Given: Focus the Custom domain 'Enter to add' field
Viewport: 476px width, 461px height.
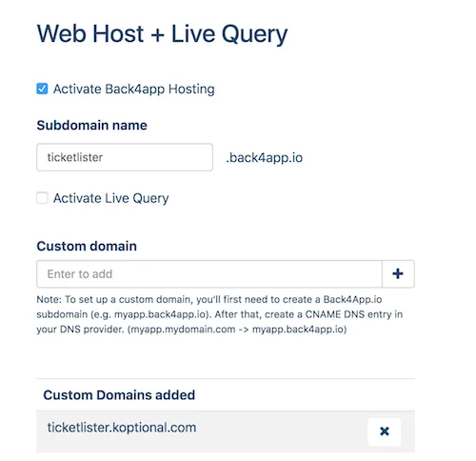Looking at the screenshot, I should click(x=209, y=273).
